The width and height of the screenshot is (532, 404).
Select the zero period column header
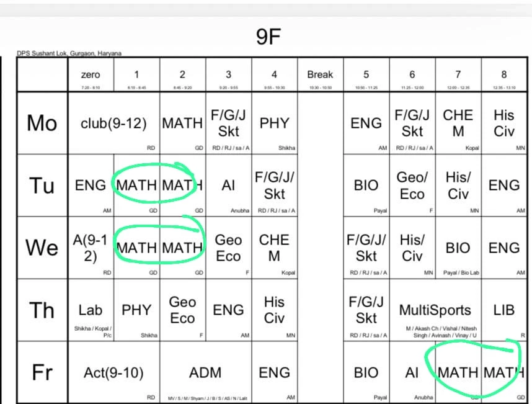(91, 75)
